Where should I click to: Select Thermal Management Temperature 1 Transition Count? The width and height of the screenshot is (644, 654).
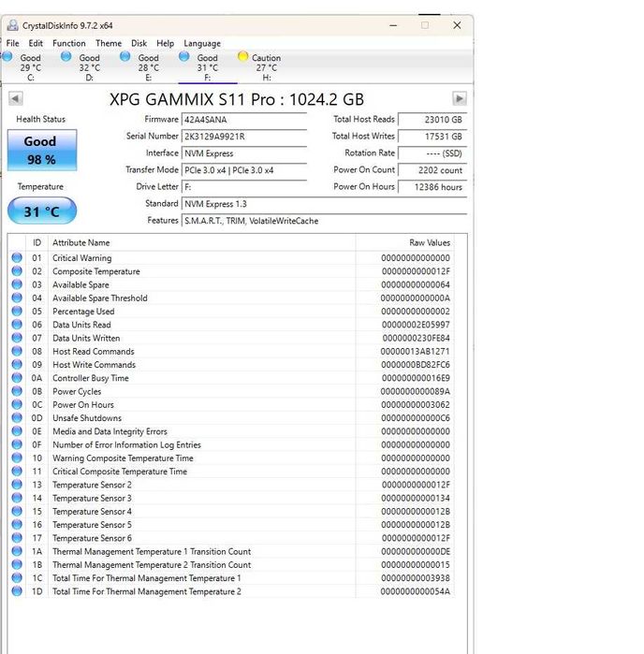pyautogui.click(x=231, y=551)
